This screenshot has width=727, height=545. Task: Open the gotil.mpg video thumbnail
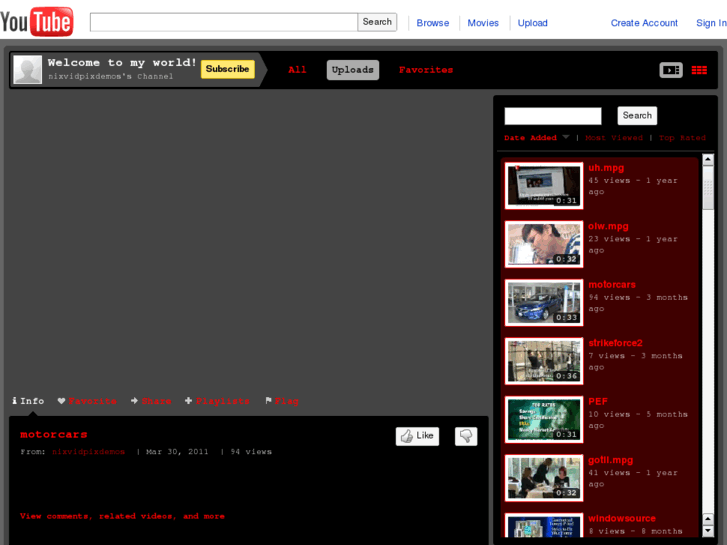point(544,478)
